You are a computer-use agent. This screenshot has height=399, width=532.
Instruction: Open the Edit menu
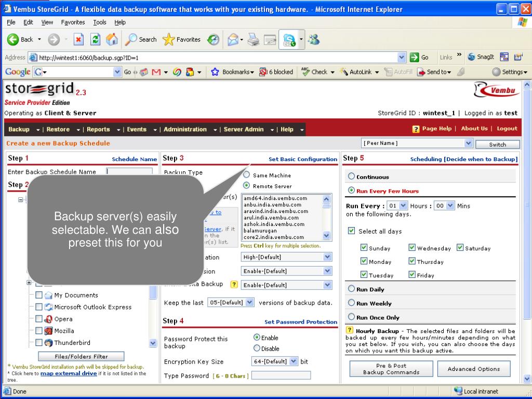[x=28, y=22]
